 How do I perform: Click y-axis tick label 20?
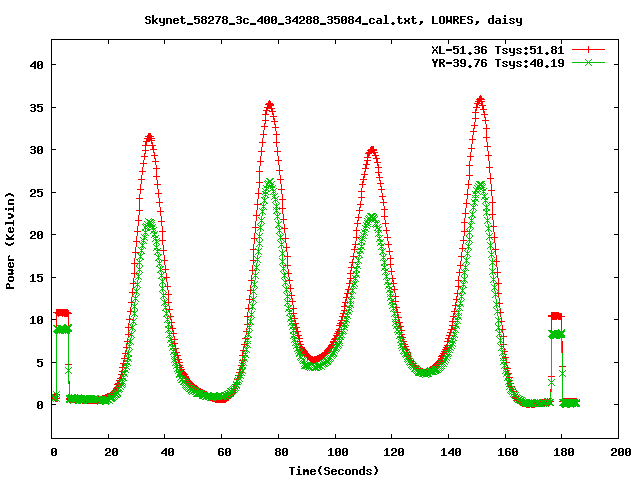click(x=36, y=235)
